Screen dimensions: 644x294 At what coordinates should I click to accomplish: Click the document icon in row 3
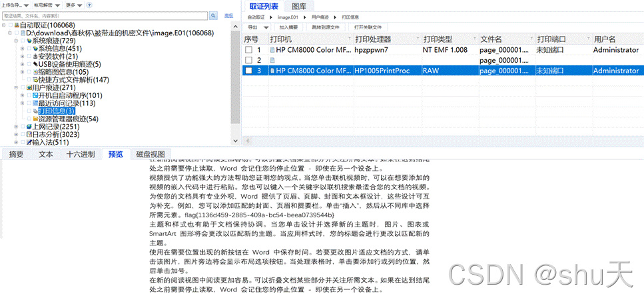pyautogui.click(x=272, y=70)
